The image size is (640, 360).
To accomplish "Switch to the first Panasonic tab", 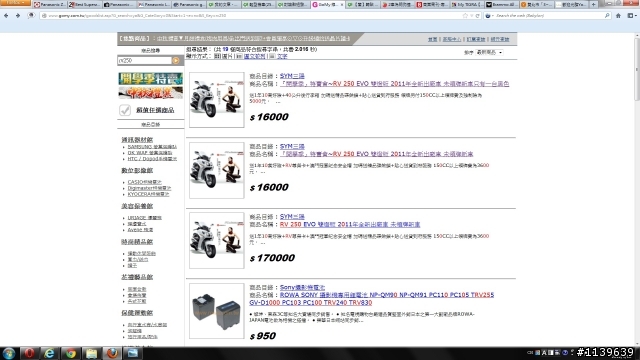I will click(50, 4).
